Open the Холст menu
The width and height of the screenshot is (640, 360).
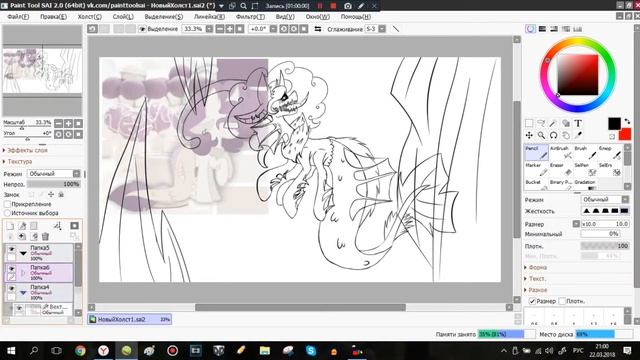pyautogui.click(x=89, y=17)
